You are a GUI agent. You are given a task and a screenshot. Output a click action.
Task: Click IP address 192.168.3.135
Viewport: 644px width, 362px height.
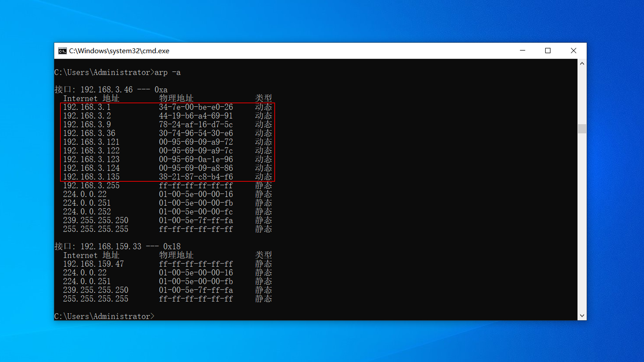pyautogui.click(x=91, y=177)
